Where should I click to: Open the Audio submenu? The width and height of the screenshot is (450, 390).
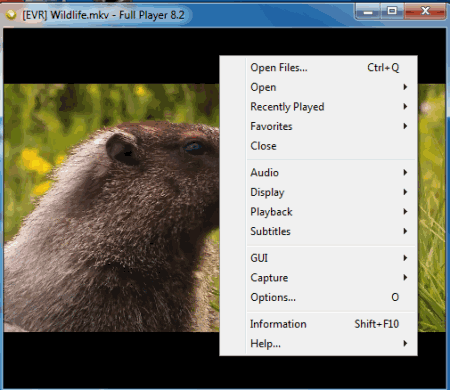pos(318,173)
